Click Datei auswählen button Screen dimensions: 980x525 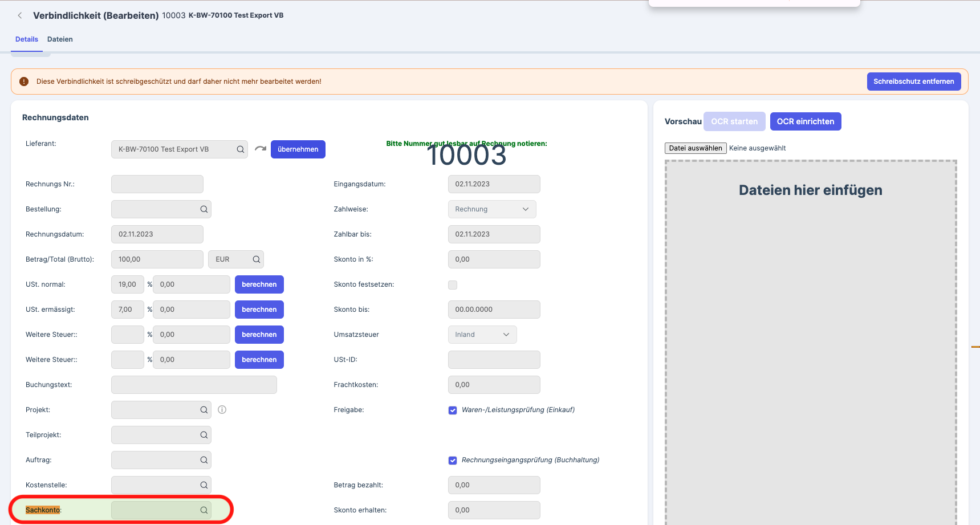(696, 148)
